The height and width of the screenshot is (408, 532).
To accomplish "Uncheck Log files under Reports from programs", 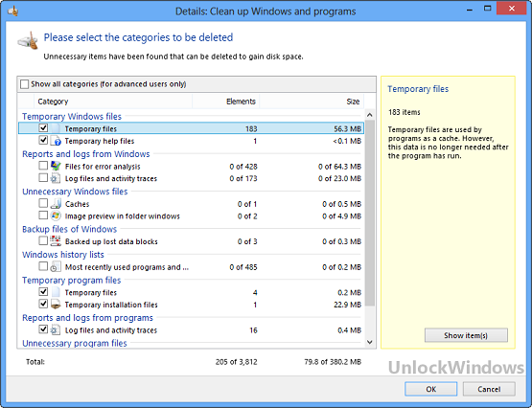I will pyautogui.click(x=43, y=329).
